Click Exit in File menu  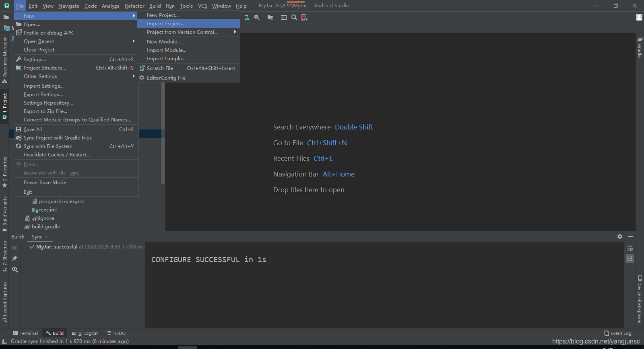[x=76, y=192]
